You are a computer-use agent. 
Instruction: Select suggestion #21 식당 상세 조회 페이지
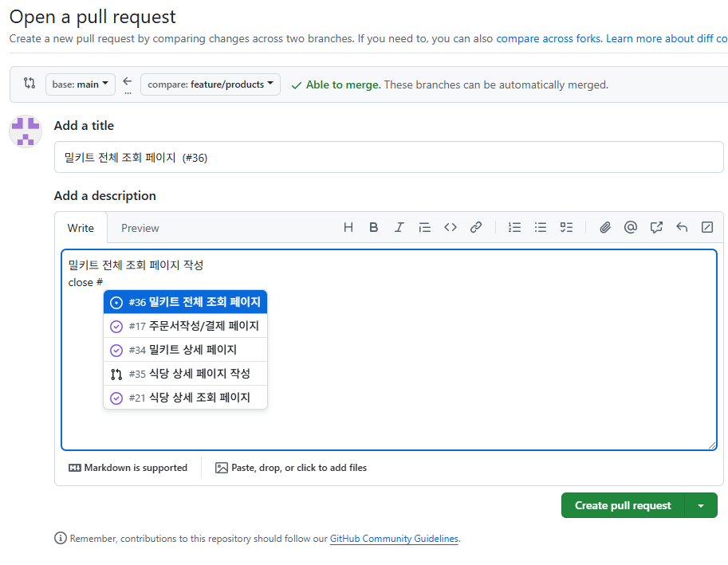click(185, 398)
